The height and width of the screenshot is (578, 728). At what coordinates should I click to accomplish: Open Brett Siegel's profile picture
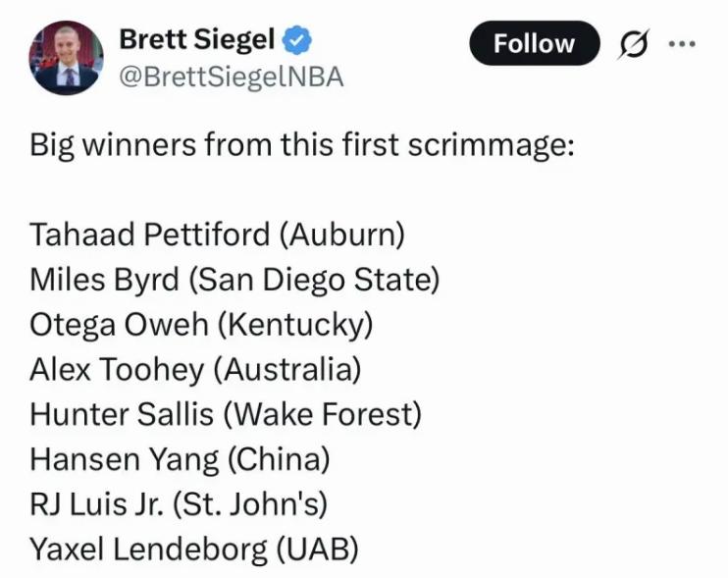(67, 58)
